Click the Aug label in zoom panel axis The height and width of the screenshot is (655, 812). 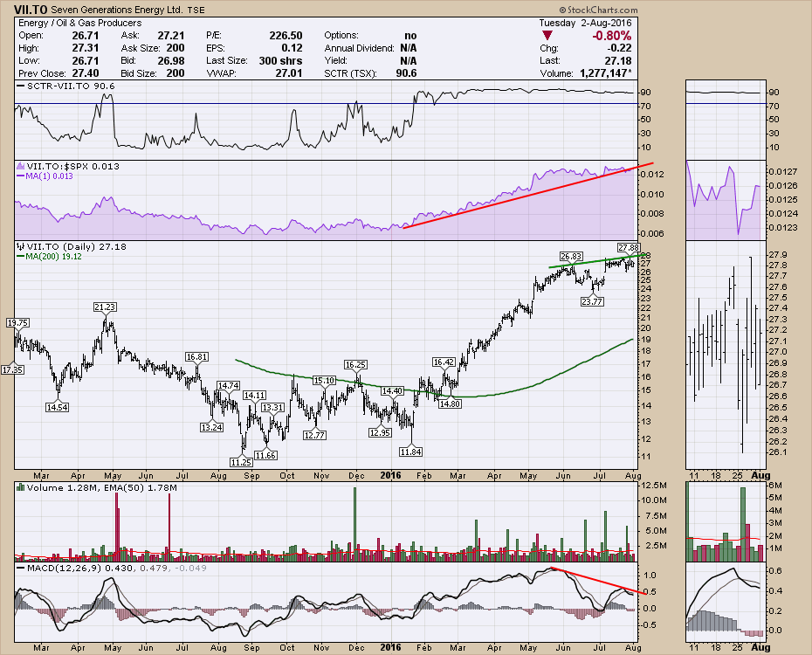(760, 475)
